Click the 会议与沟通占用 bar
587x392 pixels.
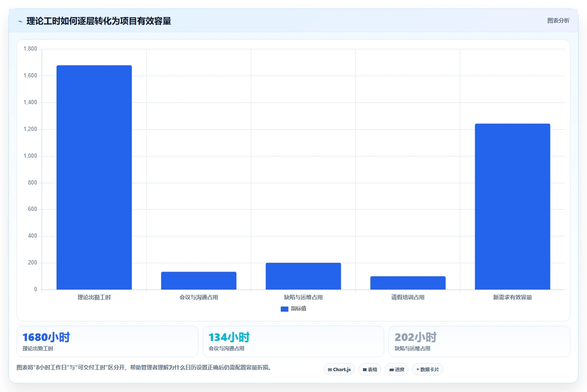[x=199, y=281]
